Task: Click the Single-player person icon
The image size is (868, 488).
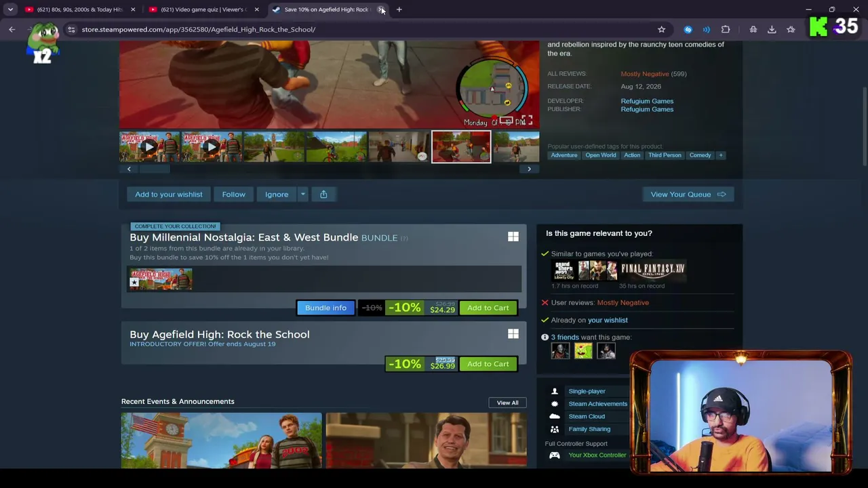Action: (555, 391)
